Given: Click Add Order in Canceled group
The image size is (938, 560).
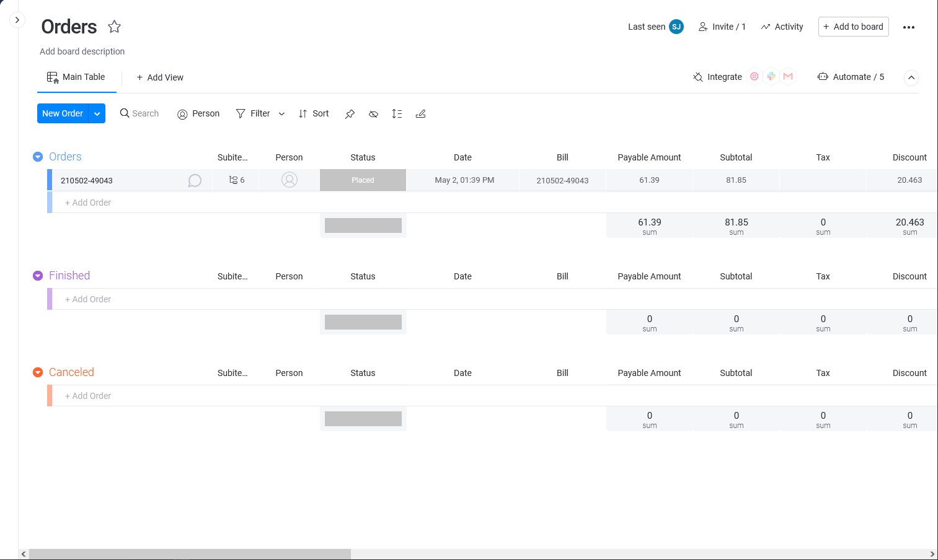Looking at the screenshot, I should 88,396.
